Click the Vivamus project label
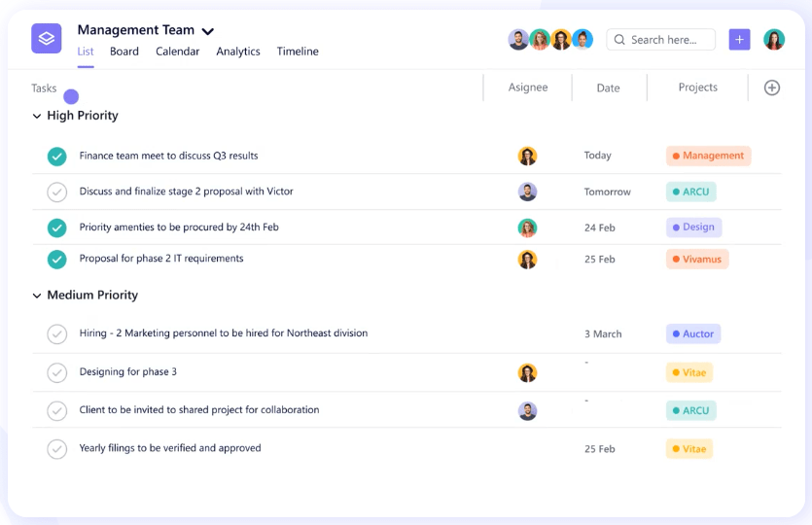Image resolution: width=812 pixels, height=525 pixels. point(697,260)
